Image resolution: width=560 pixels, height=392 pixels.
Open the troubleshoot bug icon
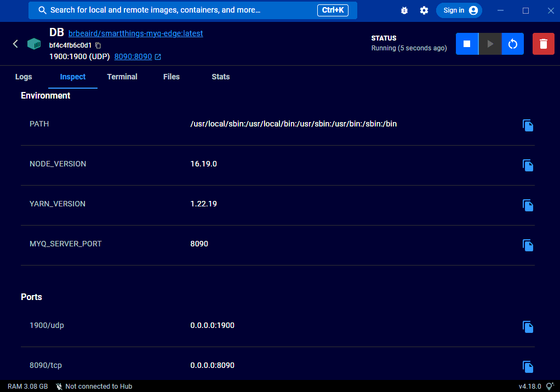pos(404,10)
